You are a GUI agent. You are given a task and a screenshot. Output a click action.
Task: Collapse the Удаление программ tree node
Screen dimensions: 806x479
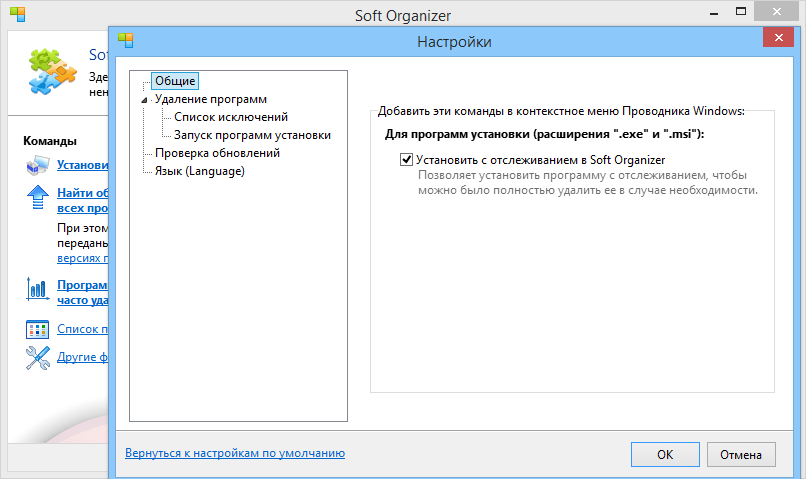tap(144, 100)
